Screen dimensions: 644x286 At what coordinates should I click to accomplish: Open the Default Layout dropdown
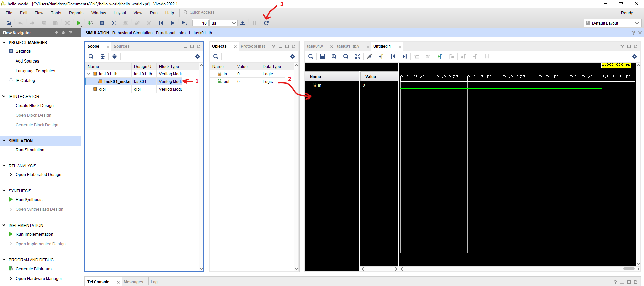click(612, 23)
